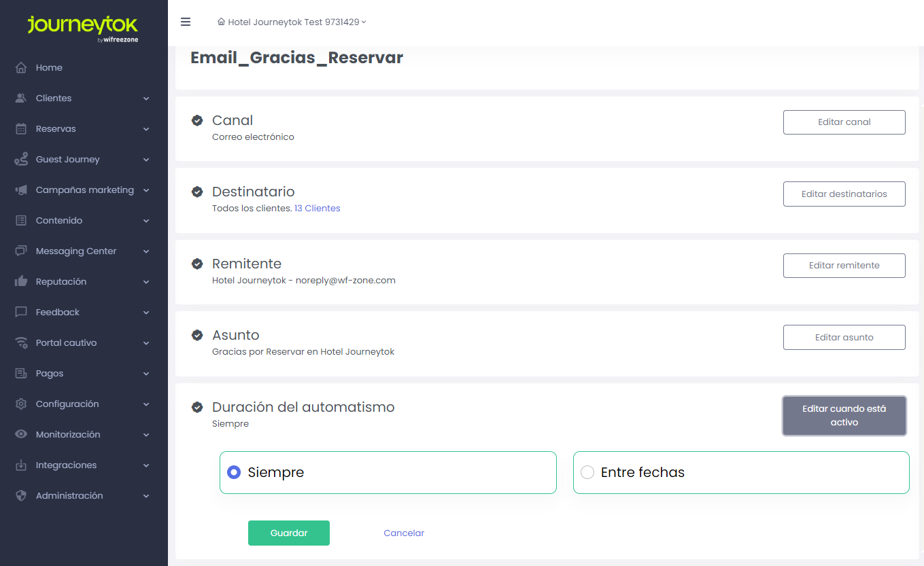
Task: Click the hamburger menu icon
Action: click(186, 22)
